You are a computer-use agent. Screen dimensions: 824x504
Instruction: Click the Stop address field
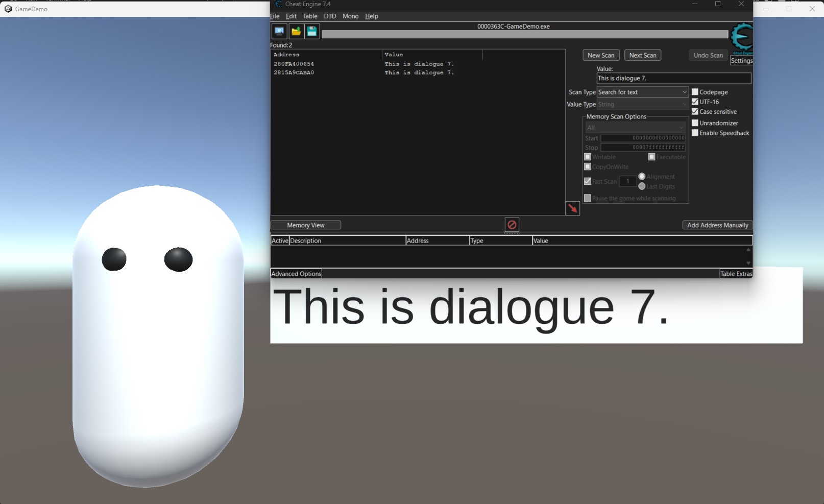(x=643, y=148)
